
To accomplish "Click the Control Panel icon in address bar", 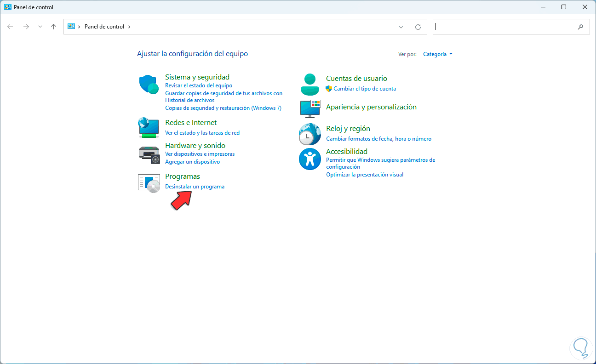I will 71,27.
